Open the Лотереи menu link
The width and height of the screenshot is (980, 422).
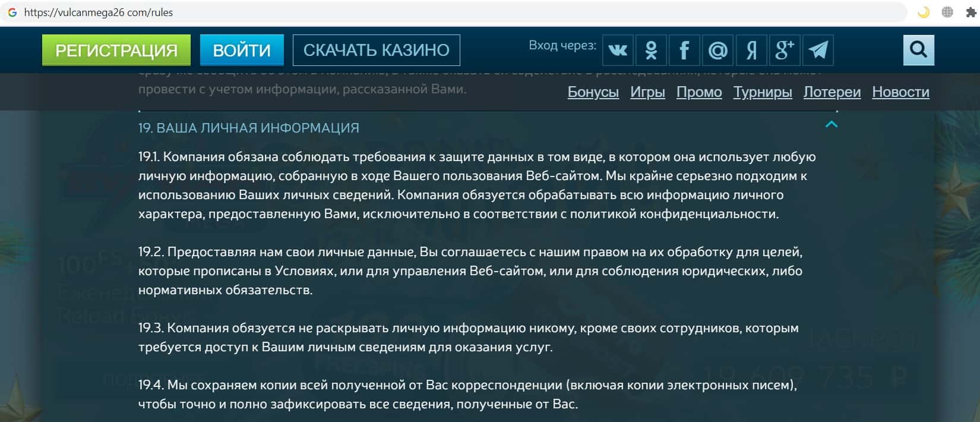tap(832, 92)
